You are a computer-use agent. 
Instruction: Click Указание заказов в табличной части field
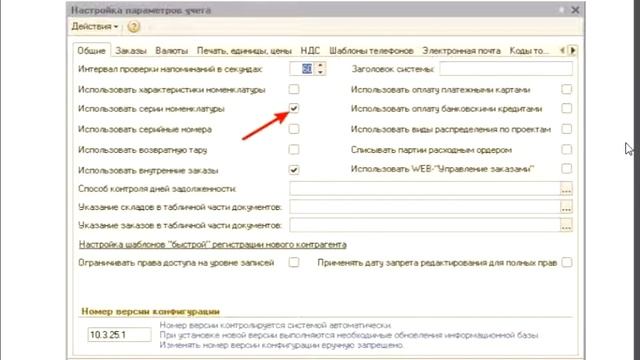(424, 224)
